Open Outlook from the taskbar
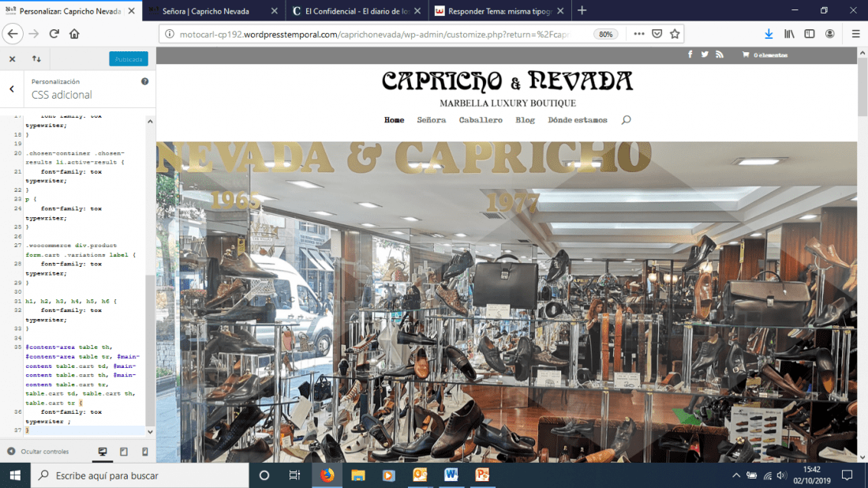The width and height of the screenshot is (868, 488). click(420, 475)
